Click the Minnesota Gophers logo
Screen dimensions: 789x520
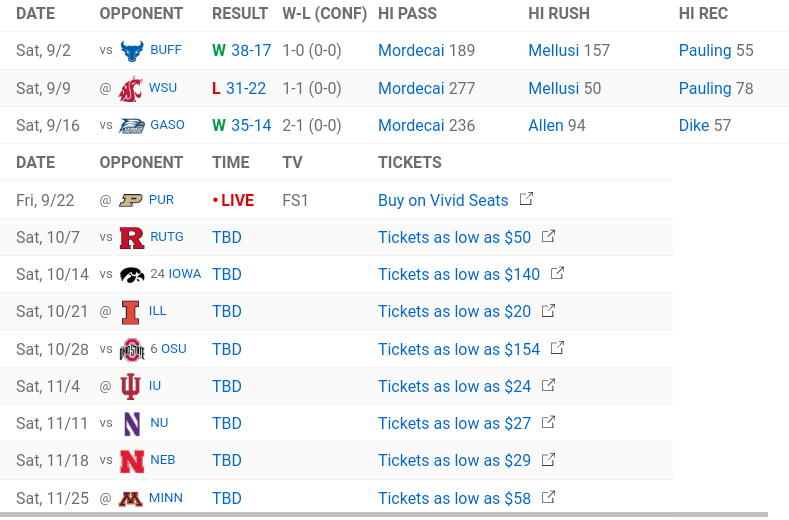(131, 498)
